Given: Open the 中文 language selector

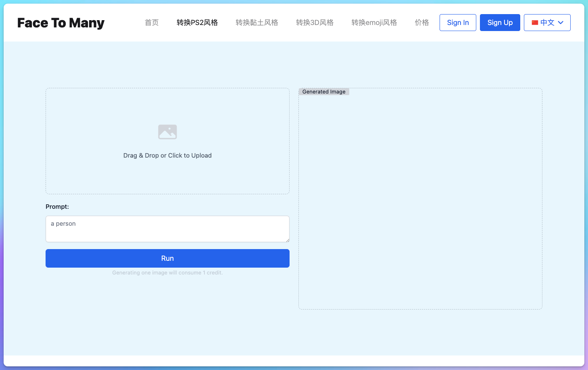Looking at the screenshot, I should point(547,23).
